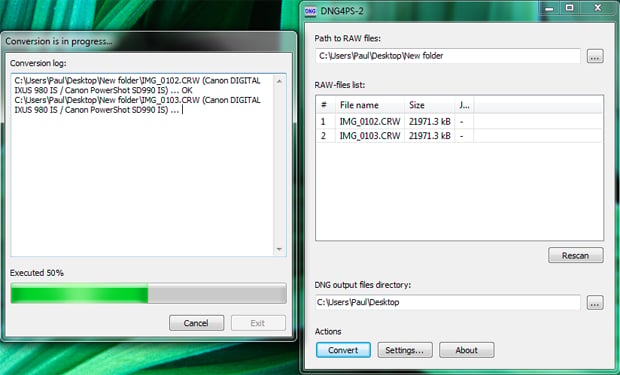620x375 pixels.
Task: Click the conversion log scroll down arrow
Action: [279, 249]
